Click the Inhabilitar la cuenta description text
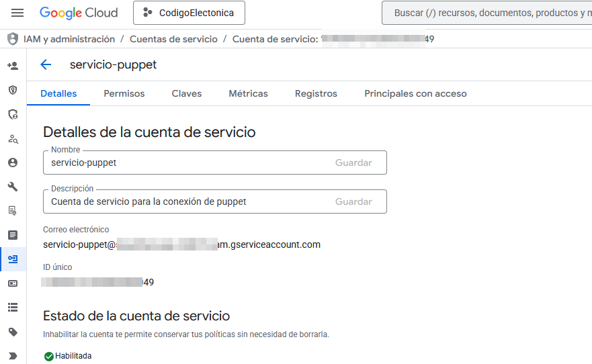This screenshot has width=592, height=364. 185,334
